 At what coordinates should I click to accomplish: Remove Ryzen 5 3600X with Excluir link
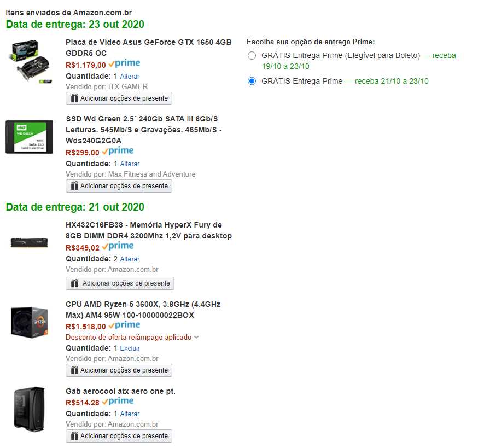pyautogui.click(x=130, y=348)
